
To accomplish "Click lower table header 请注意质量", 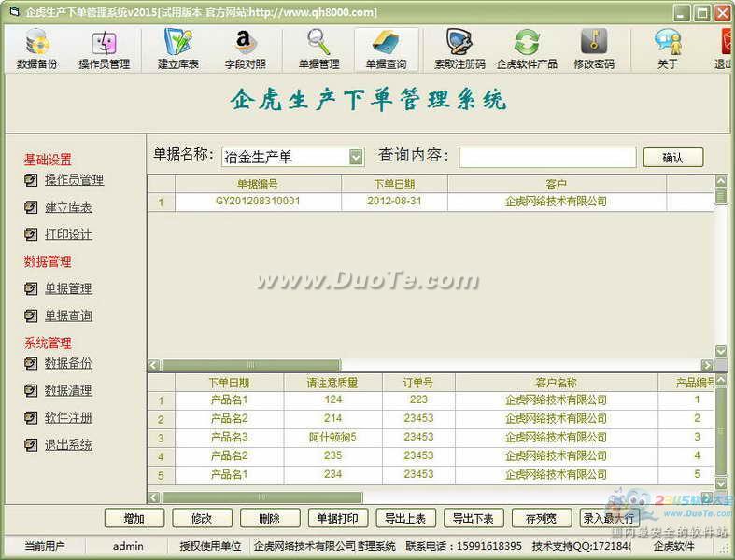I will 332,383.
